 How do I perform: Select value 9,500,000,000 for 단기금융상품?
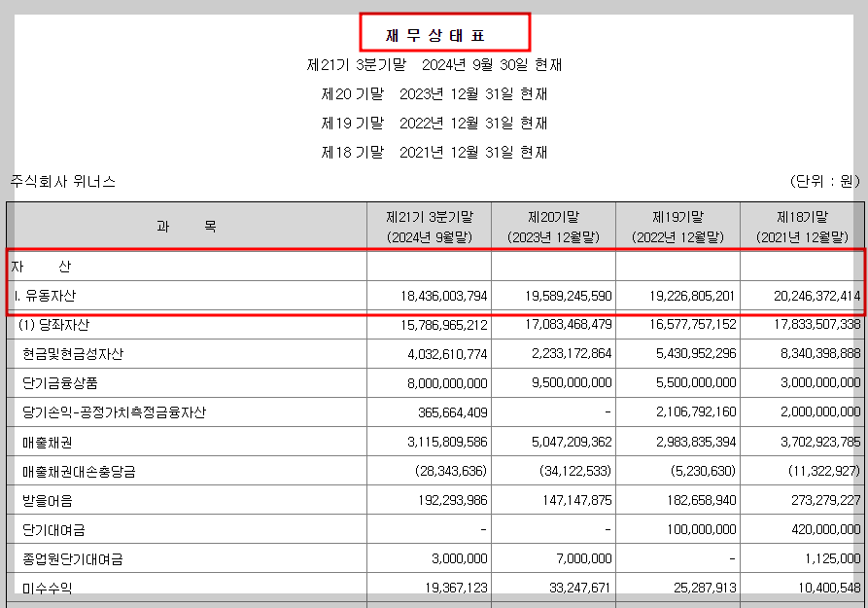[x=572, y=382]
